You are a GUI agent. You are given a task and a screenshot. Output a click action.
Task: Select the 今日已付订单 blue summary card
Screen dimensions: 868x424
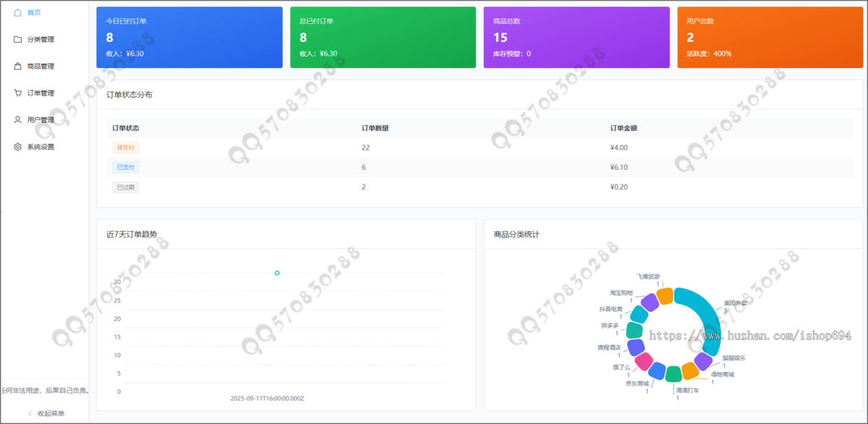[x=190, y=38]
